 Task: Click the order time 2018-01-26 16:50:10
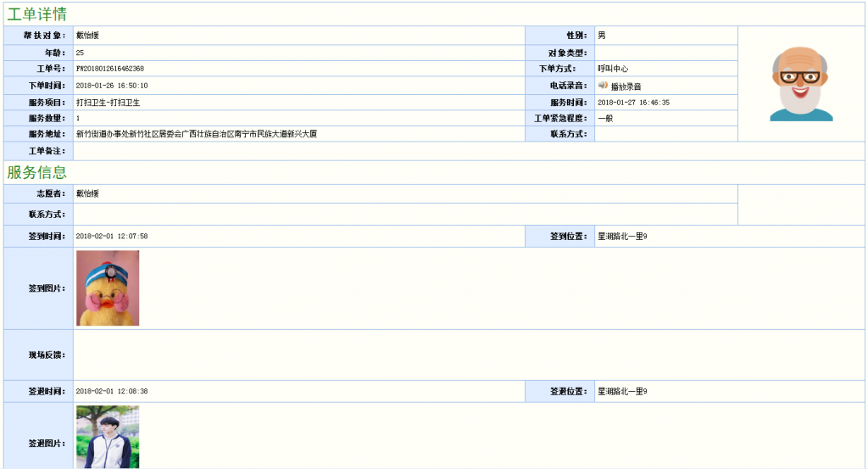coord(112,86)
